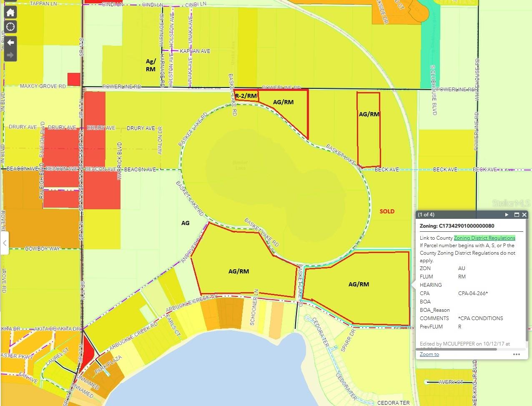Select the tall AG/RM parcel above Beck Ave
Viewport: 532px width, 406px height.
369,129
